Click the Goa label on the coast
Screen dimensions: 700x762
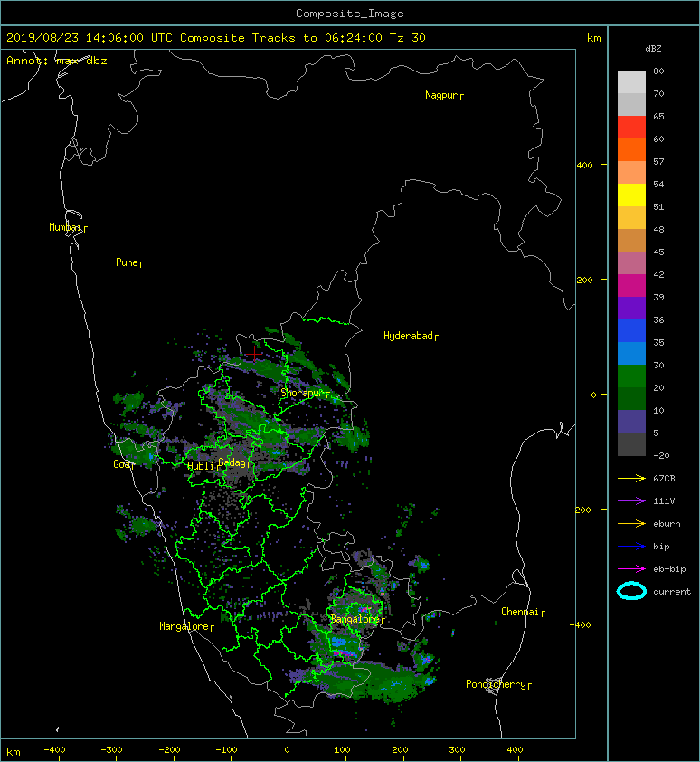pyautogui.click(x=121, y=464)
